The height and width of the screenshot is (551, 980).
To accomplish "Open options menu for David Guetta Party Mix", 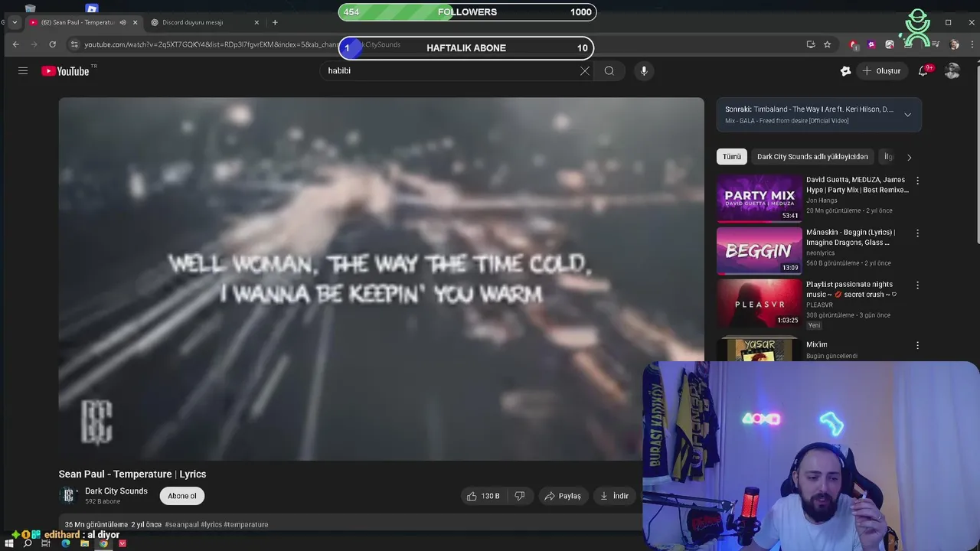I will [917, 181].
